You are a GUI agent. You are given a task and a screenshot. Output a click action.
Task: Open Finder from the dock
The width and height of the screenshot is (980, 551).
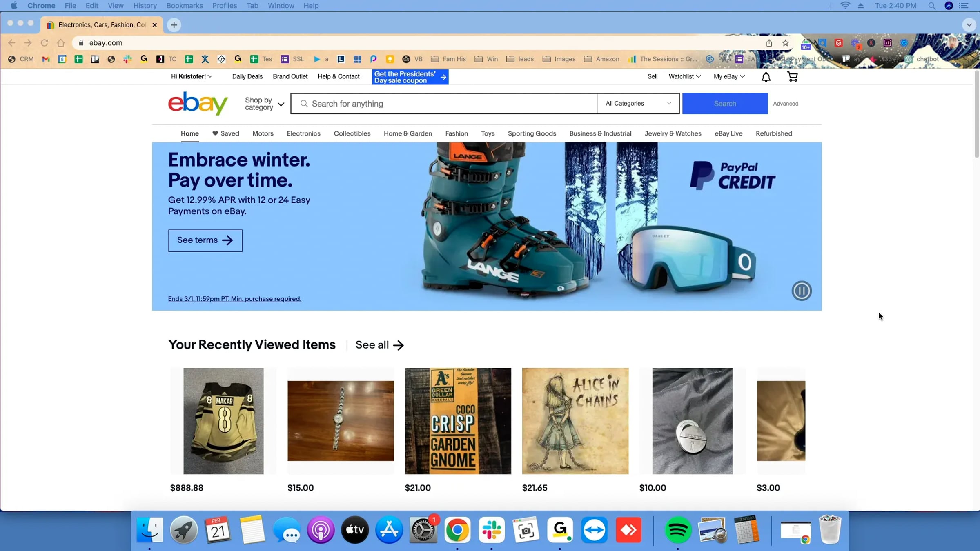149,530
